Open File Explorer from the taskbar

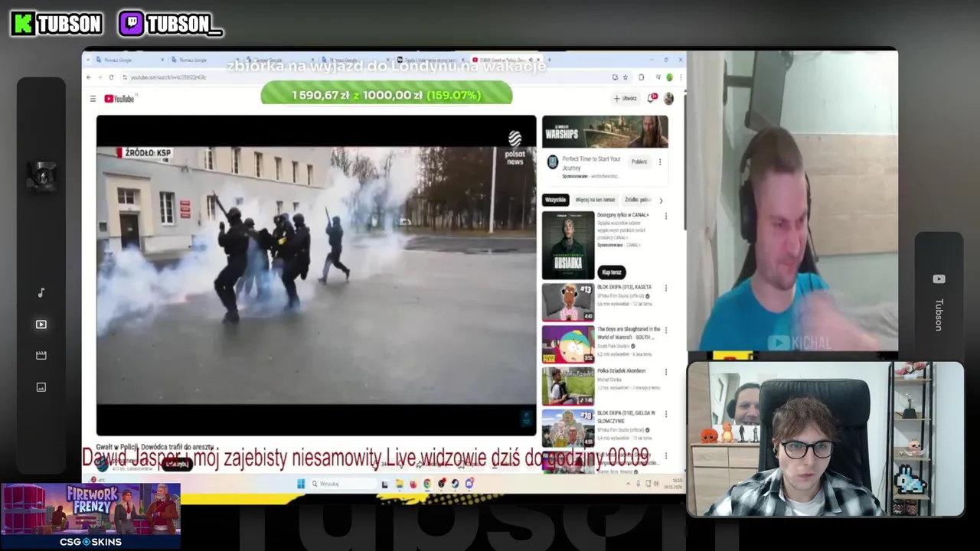(x=399, y=484)
